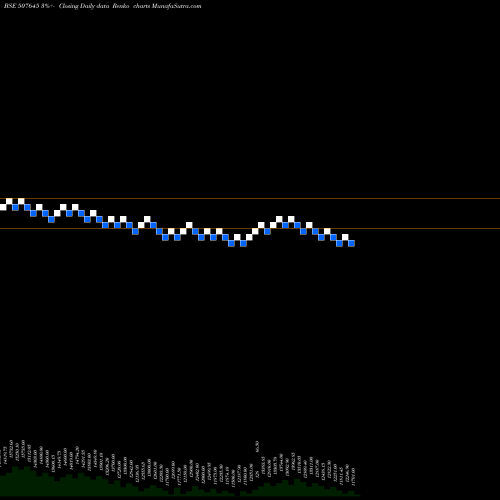The height and width of the screenshot is (500, 500).
Task: Select the last blue Renko brick at right end
Action: tap(351, 243)
